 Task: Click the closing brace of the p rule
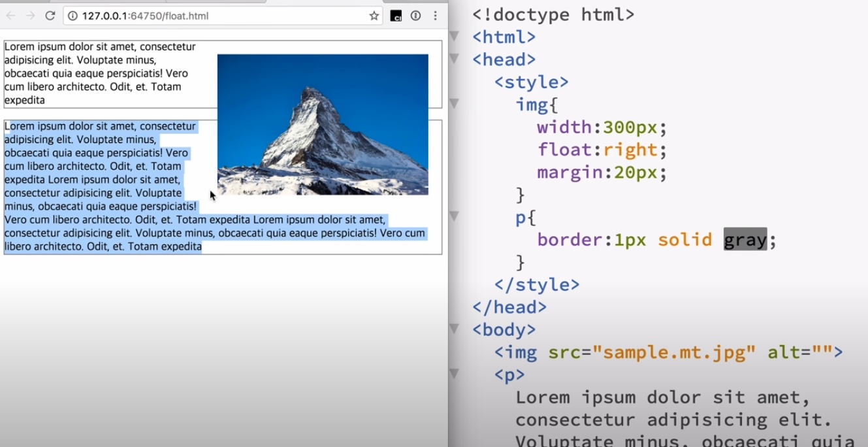[521, 262]
